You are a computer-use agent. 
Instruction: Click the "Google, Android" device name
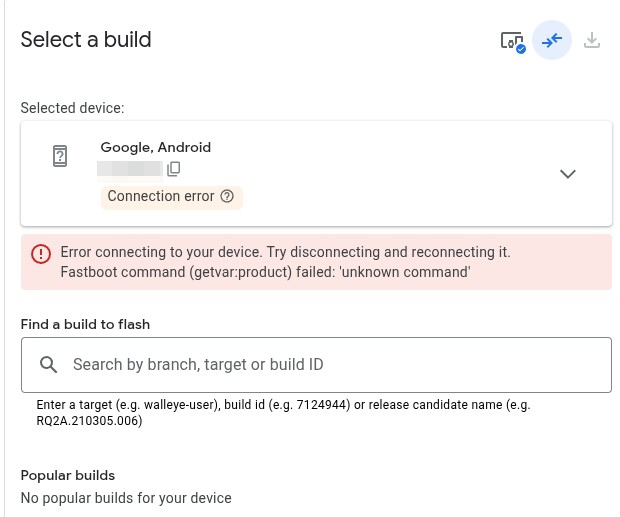point(156,147)
